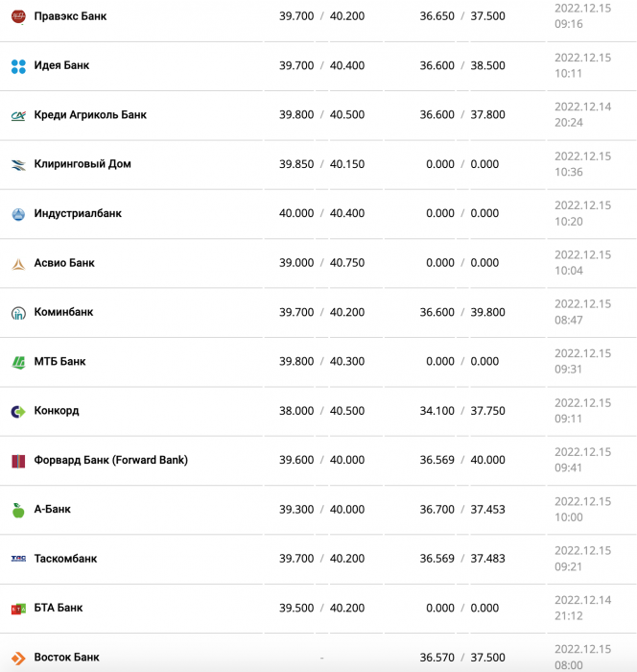Click Идея Банк update time 10:11
This screenshot has width=637, height=672.
569,74
